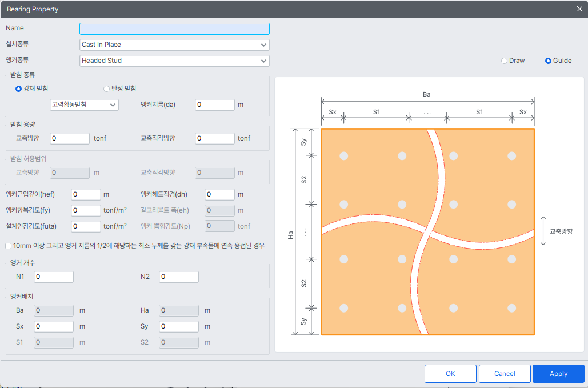Close the Bearing Property dialog
This screenshot has height=388, width=588.
[579, 9]
